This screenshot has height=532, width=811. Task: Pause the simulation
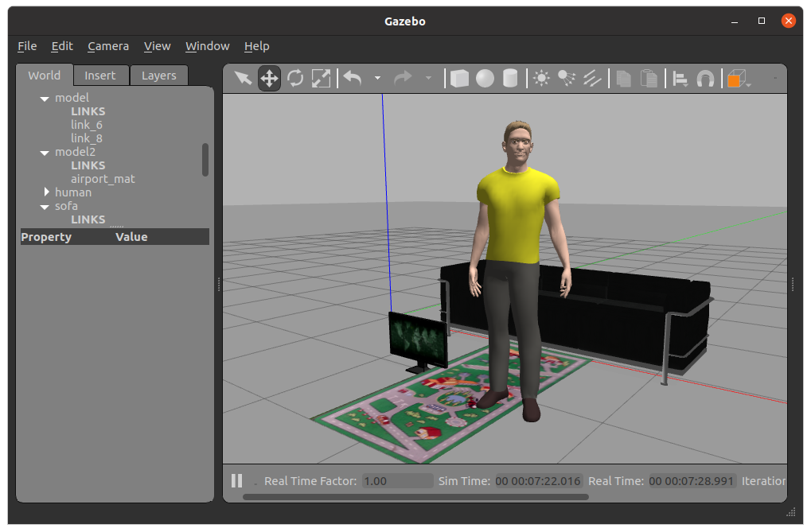[x=237, y=481]
